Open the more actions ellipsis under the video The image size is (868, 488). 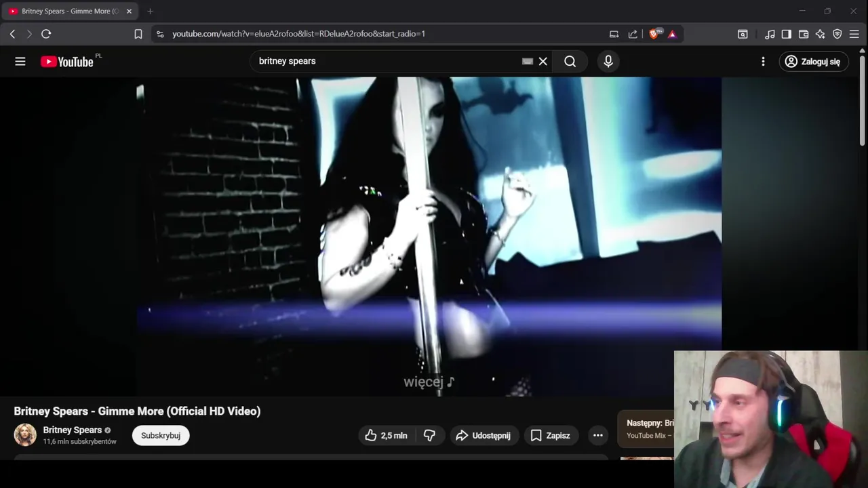pos(597,435)
